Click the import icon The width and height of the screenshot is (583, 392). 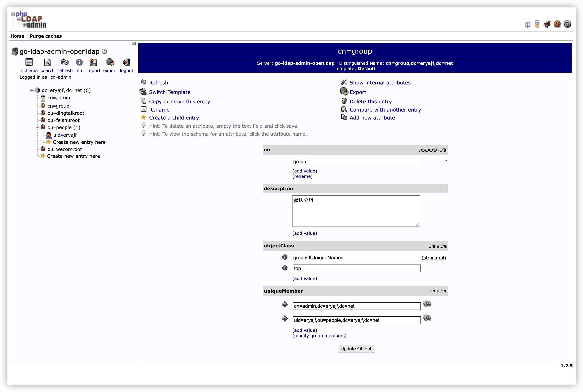tap(93, 62)
